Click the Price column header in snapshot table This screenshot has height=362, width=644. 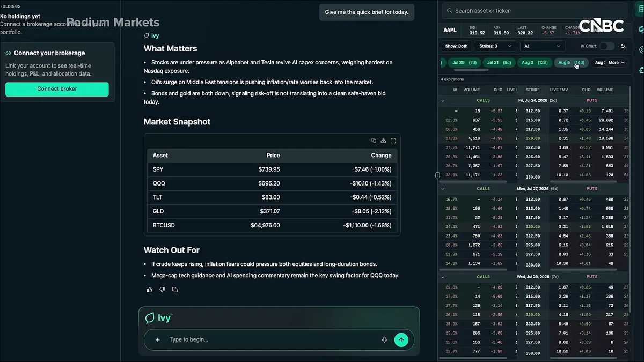(273, 156)
